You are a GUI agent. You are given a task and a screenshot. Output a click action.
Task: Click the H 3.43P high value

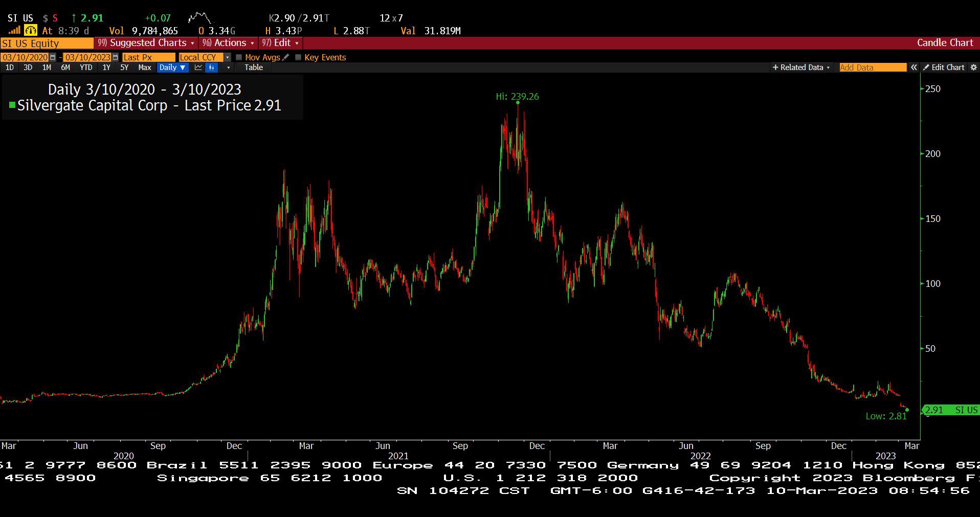[284, 31]
